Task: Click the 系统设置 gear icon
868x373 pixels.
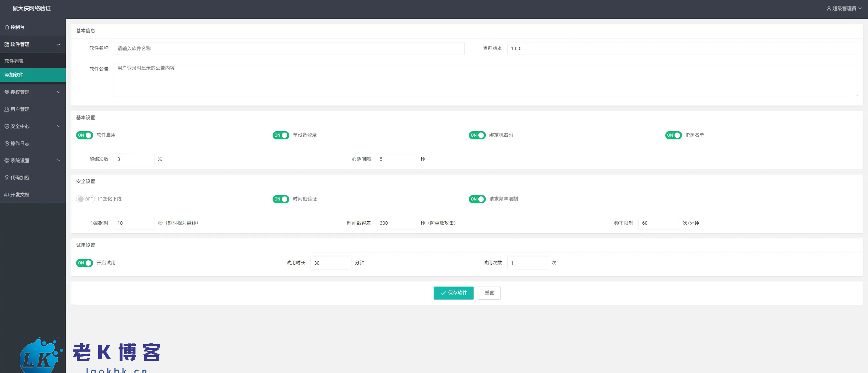Action: [6, 161]
